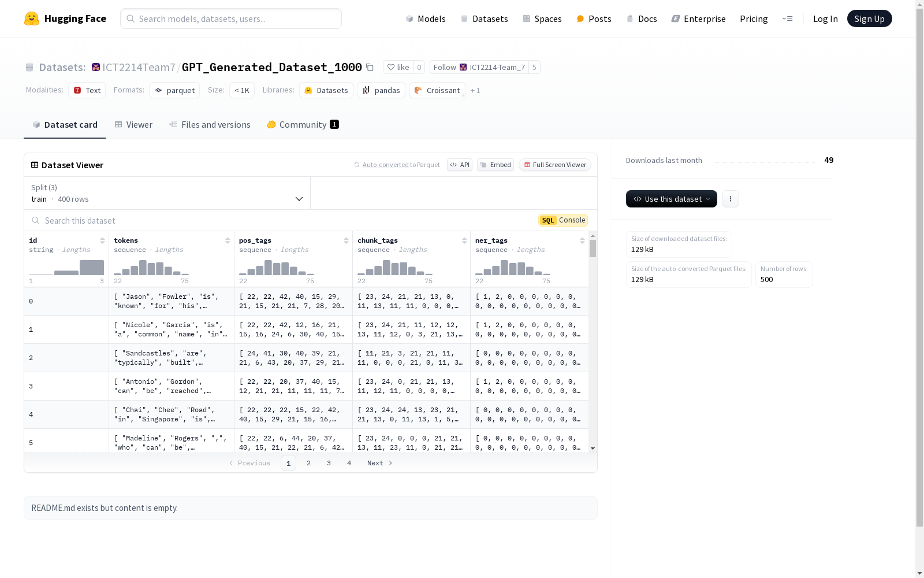Switch to the Viewer tab
Screen dimensions: 924x578
(x=133, y=125)
